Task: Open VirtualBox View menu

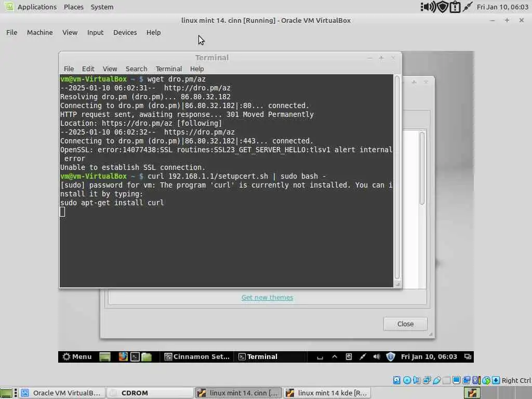Action: tap(70, 33)
